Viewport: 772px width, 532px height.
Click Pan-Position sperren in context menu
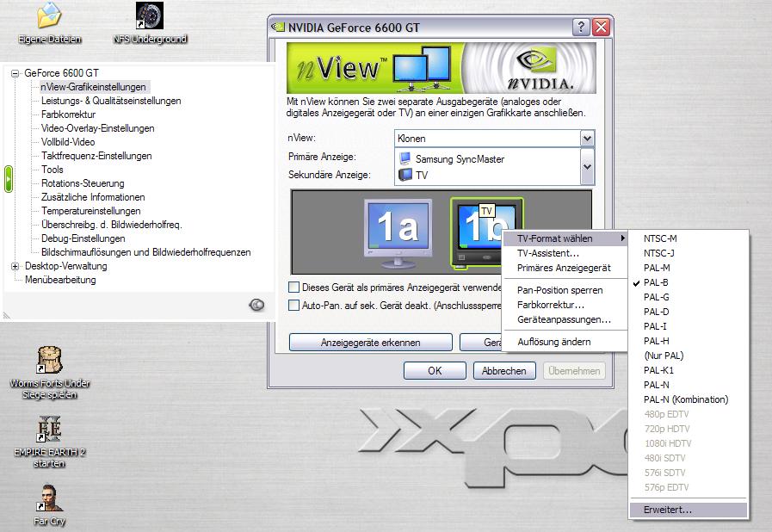pyautogui.click(x=565, y=290)
